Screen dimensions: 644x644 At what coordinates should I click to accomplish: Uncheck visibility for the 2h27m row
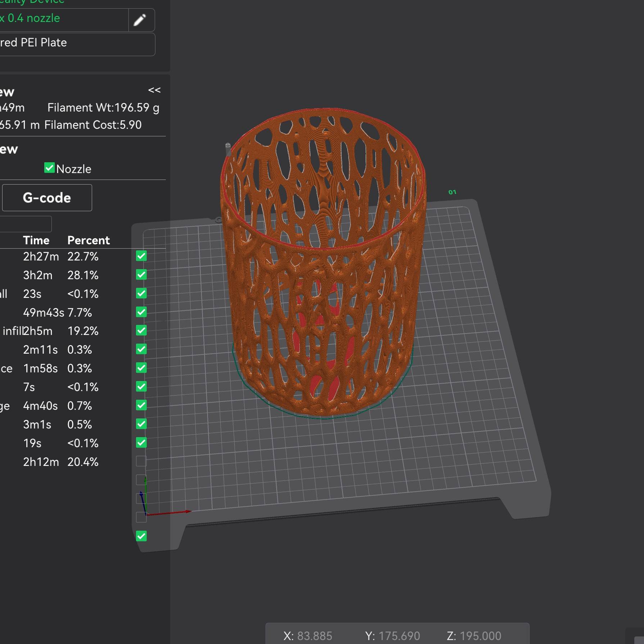pos(141,256)
